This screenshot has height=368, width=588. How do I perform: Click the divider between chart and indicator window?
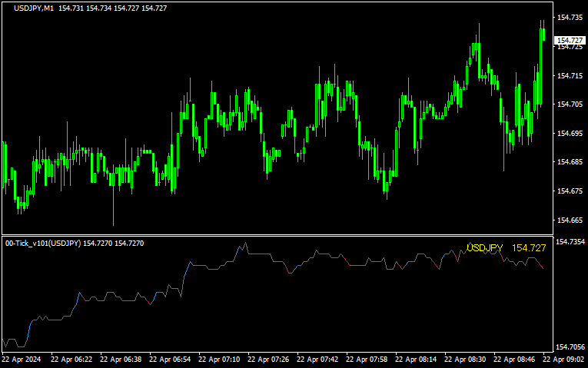(x=277, y=235)
